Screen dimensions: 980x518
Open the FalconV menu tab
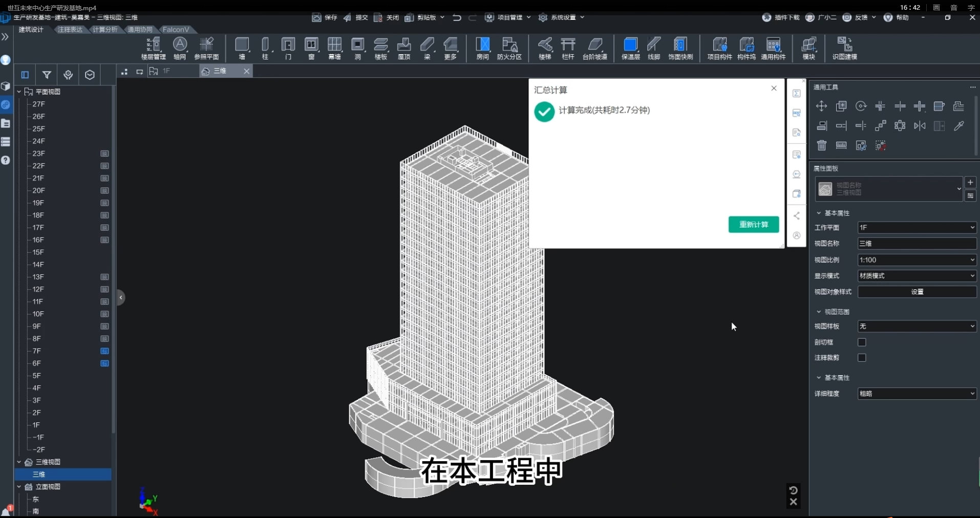coord(176,29)
